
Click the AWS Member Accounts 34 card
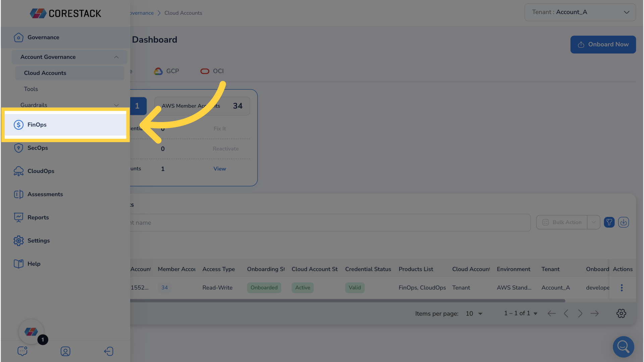[x=202, y=106]
